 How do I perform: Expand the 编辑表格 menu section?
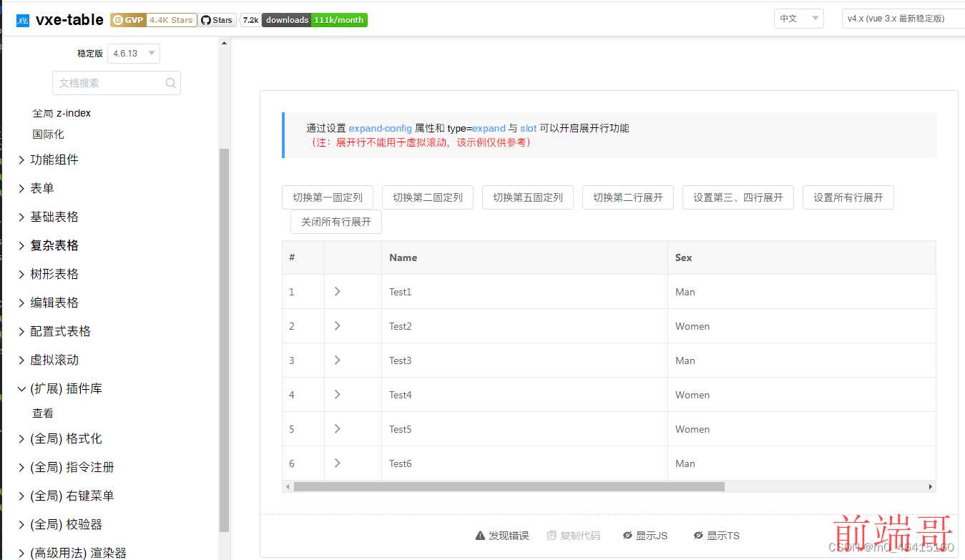point(48,303)
